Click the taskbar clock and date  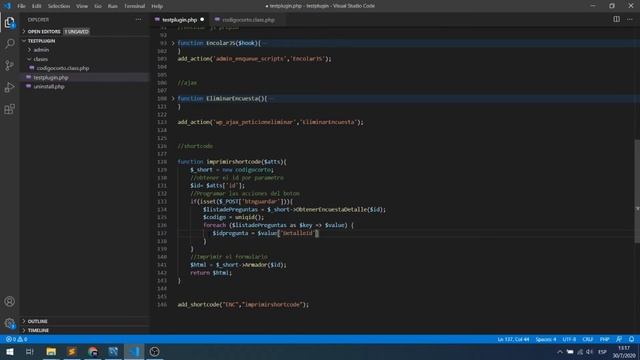(624, 352)
